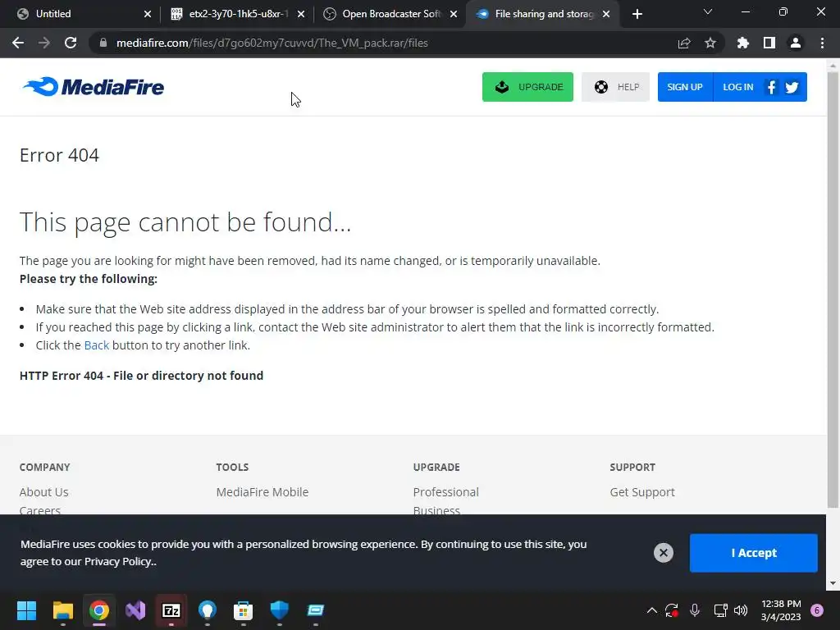Click the sync tray icon
840x630 pixels.
click(x=672, y=610)
